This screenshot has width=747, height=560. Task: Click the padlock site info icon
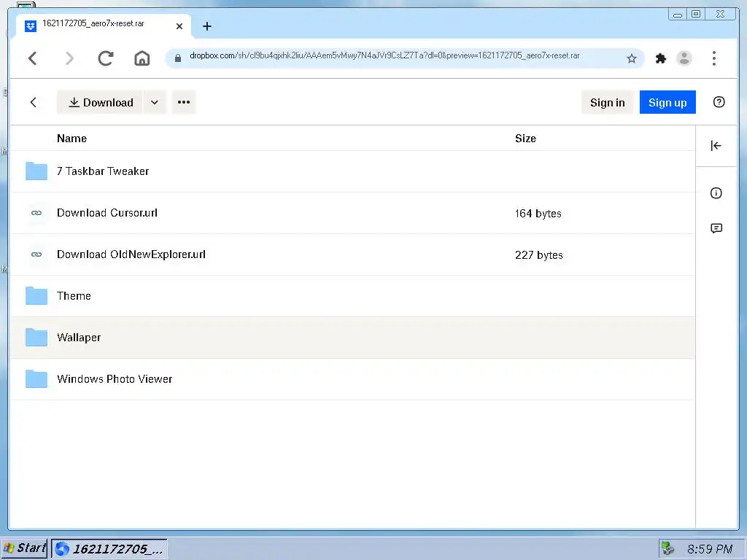[178, 58]
